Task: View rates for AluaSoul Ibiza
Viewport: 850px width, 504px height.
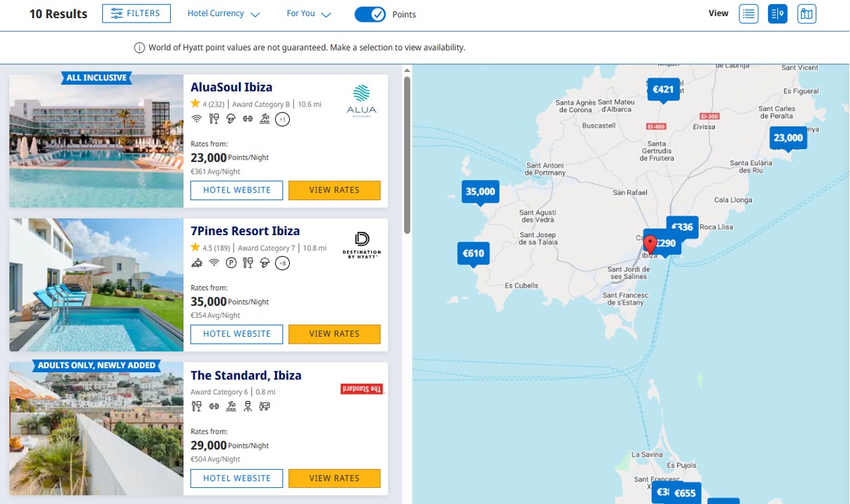Action: point(335,190)
